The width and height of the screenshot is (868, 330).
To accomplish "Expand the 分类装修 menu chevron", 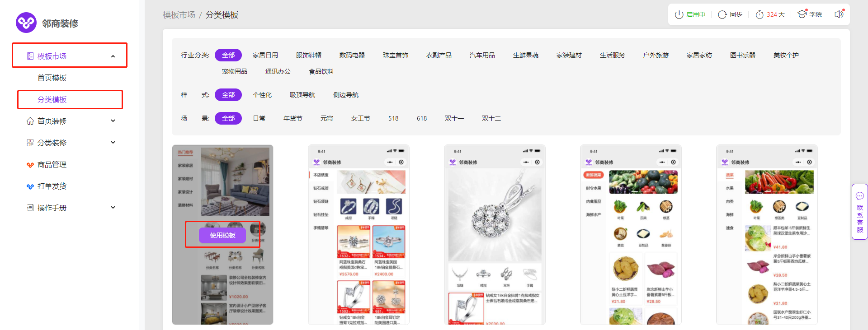I will pyautogui.click(x=113, y=142).
